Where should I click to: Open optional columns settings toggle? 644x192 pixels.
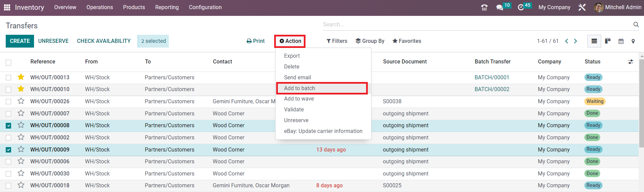click(x=631, y=62)
